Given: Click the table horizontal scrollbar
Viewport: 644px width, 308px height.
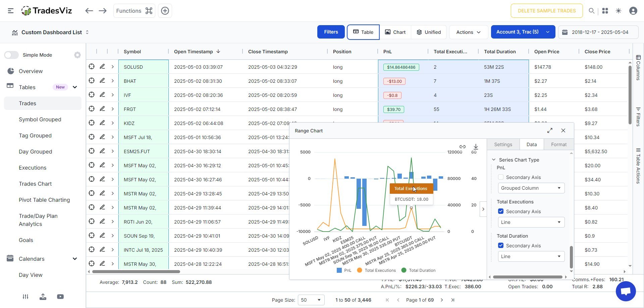Looking at the screenshot, I should pos(136,271).
